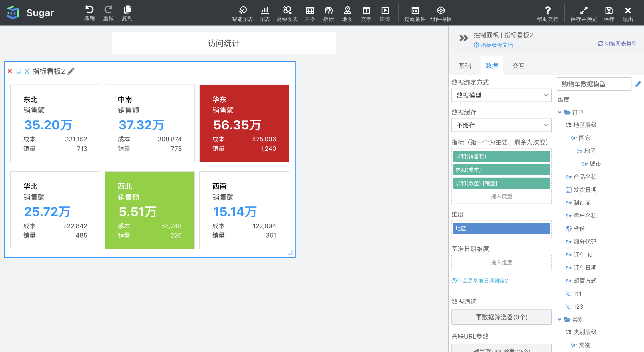Edit the 购物车数据模型 pencil icon
This screenshot has width=644, height=352.
[638, 84]
